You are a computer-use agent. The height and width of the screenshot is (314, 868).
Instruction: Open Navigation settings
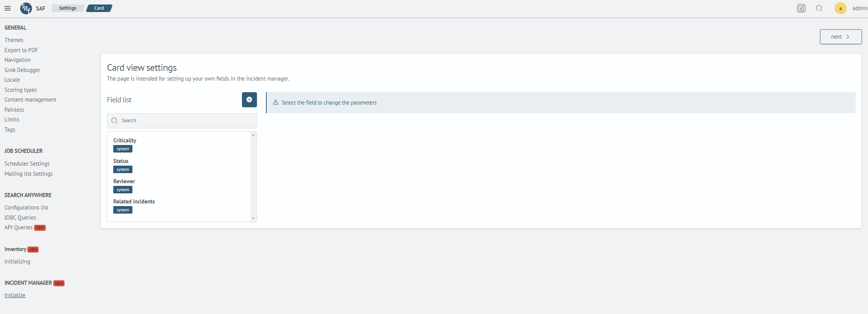[18, 60]
